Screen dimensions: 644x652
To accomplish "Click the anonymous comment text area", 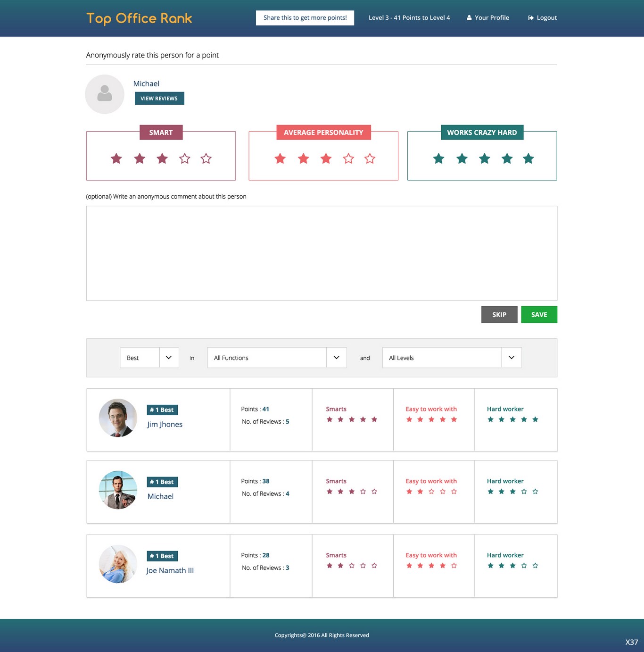I will tap(322, 253).
